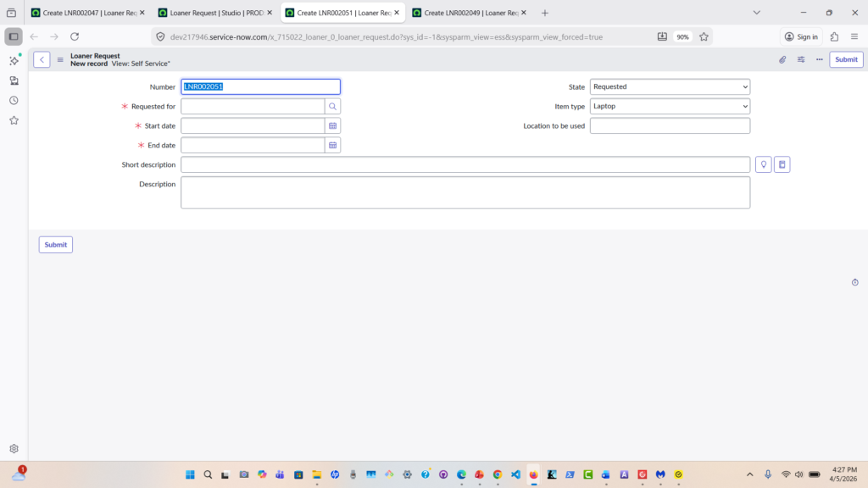
Task: Open the form context hamburger menu
Action: tap(60, 59)
